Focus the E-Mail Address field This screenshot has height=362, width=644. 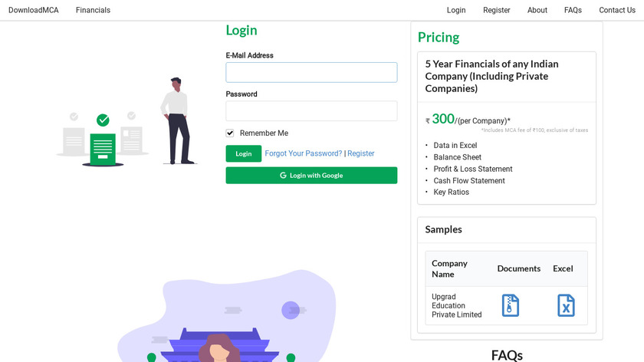click(311, 73)
